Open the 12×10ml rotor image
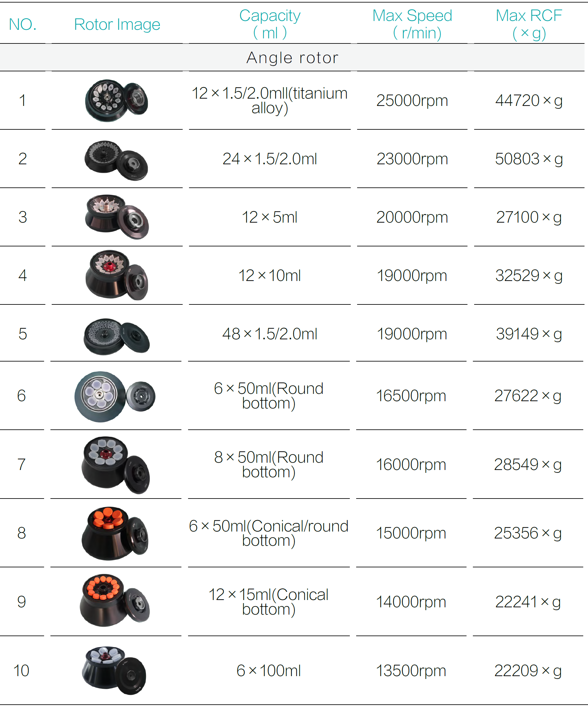Screen dimensions: 588x711 (117, 275)
